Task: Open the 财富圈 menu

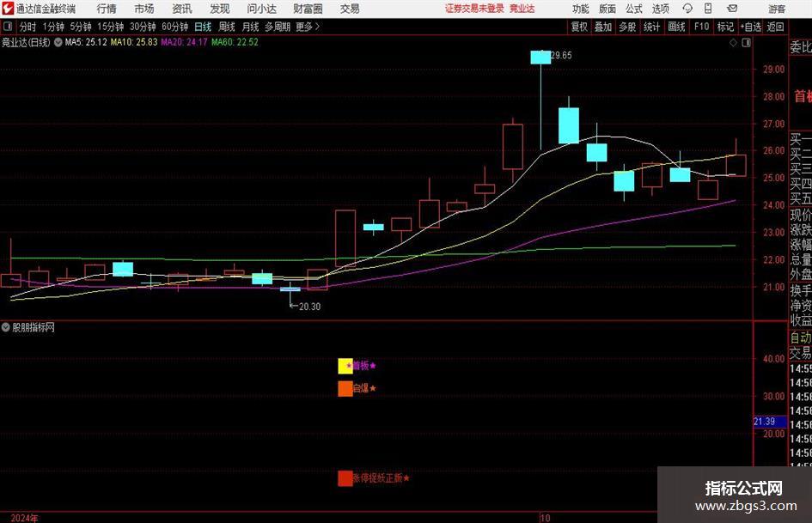Action: (308, 9)
